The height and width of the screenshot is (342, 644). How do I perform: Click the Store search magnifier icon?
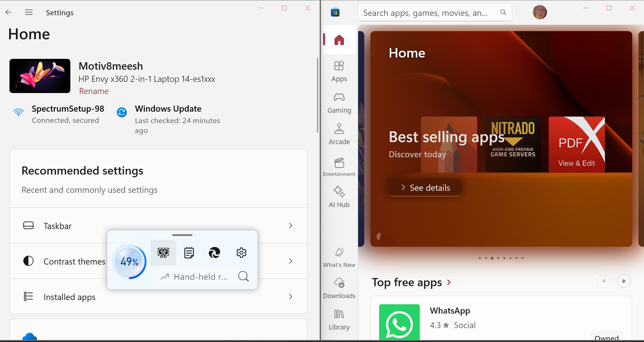(503, 12)
